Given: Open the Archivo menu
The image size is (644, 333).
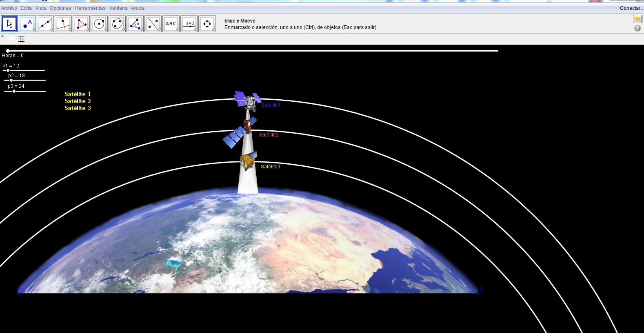Looking at the screenshot, I should pos(9,8).
